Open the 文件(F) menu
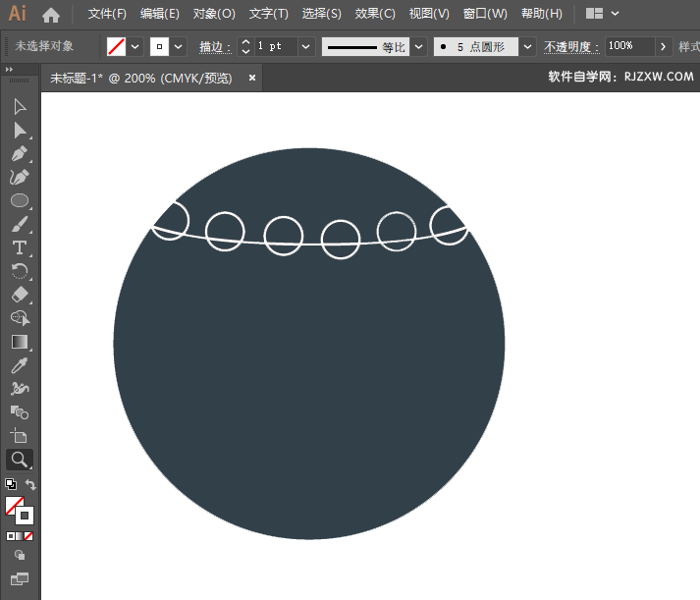 pos(107,14)
